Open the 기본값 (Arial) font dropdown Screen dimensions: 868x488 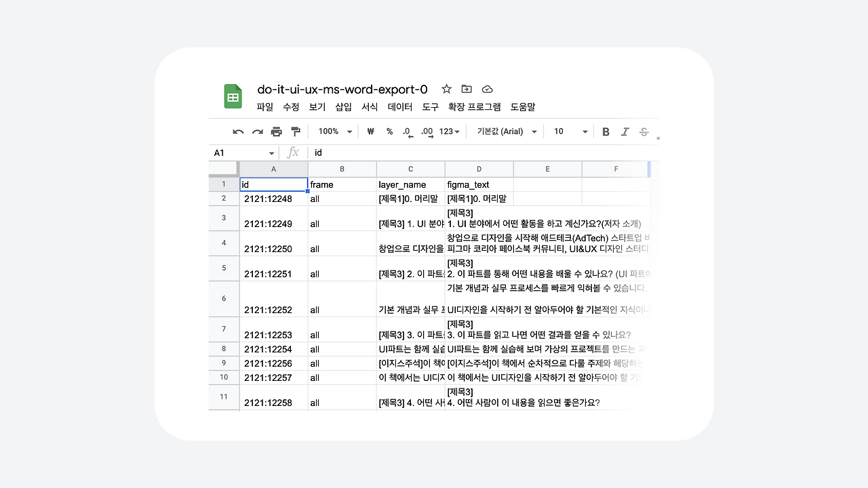point(507,131)
